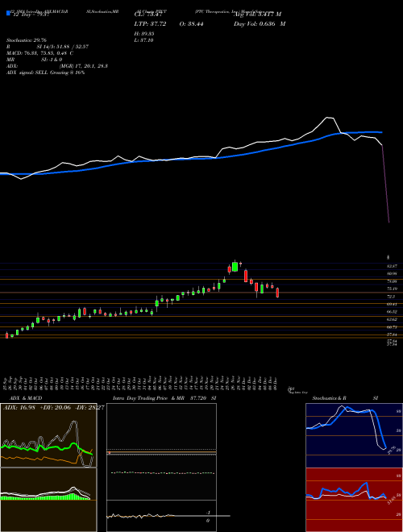The height and width of the screenshot is (532, 403).
Task: Click the MACD green histogram panel
Action: (x=48, y=500)
